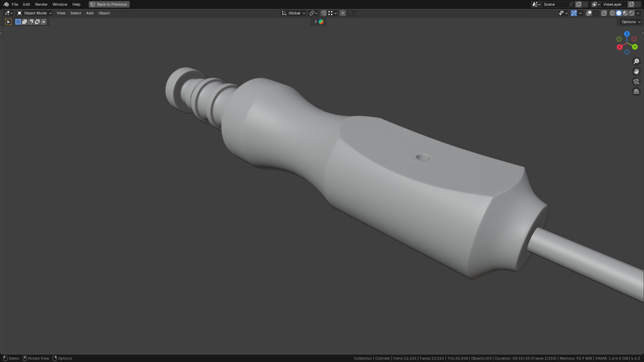This screenshot has height=362, width=644.
Task: Browse scenes with the scene icon
Action: click(536, 4)
